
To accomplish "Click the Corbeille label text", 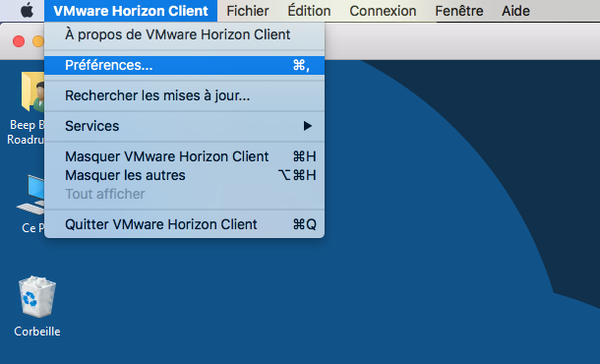I will click(37, 332).
